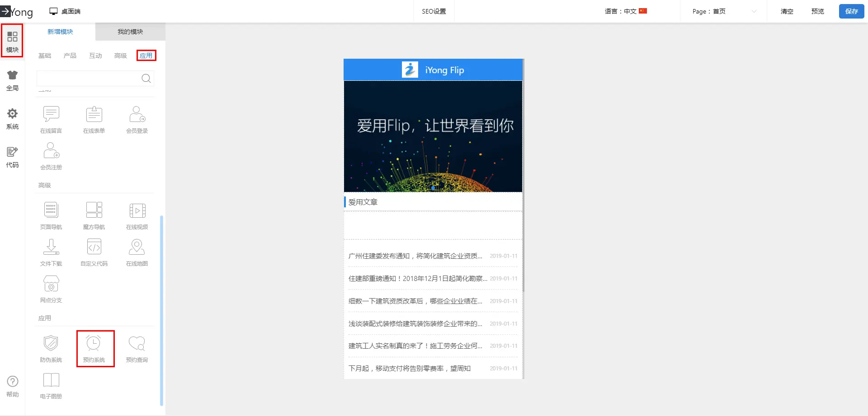
Task: Choose the 自定义代码 custom code module
Action: (94, 248)
